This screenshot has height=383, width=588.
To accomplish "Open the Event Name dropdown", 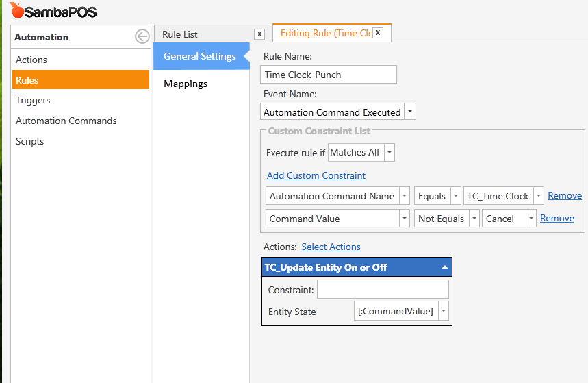I will [409, 112].
